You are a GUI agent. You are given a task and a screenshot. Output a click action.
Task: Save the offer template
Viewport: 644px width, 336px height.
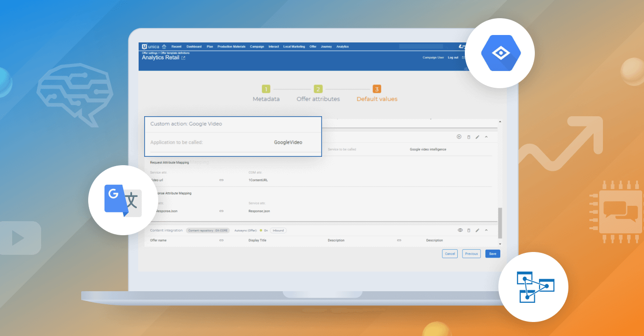tap(493, 254)
